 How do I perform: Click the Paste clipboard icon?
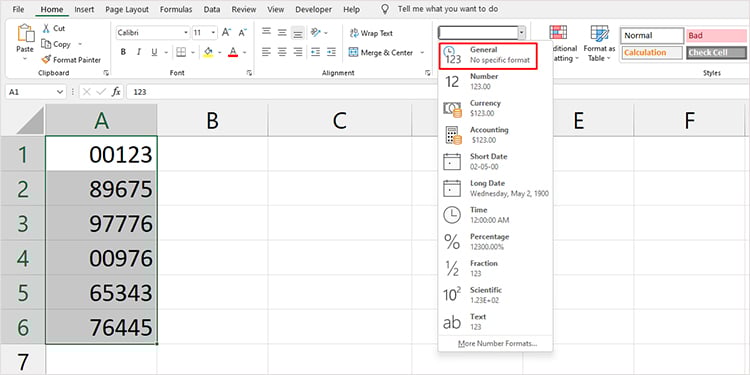[x=25, y=33]
